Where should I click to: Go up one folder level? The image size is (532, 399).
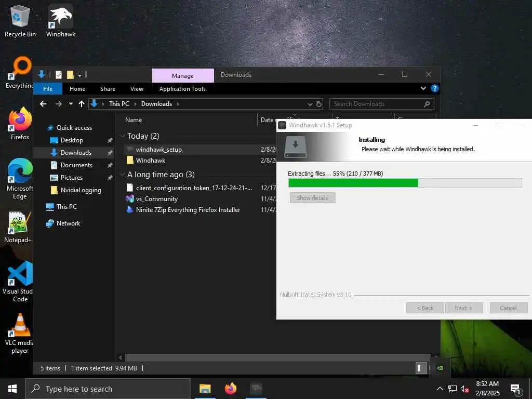pyautogui.click(x=82, y=104)
